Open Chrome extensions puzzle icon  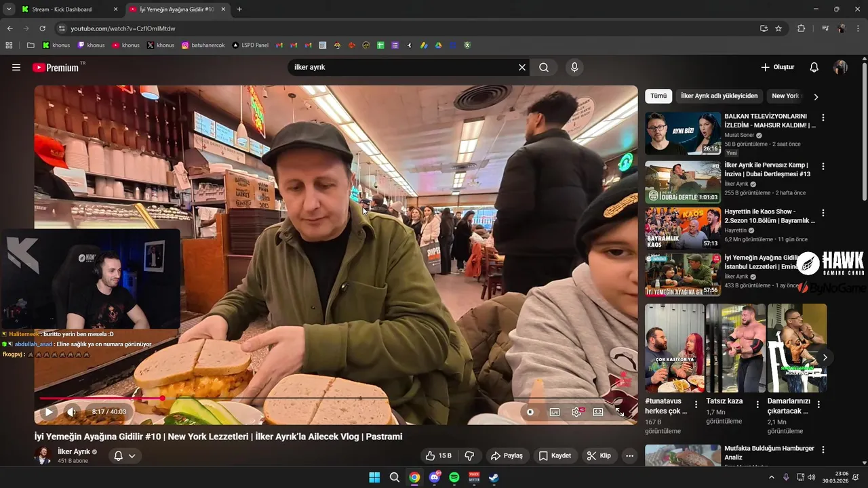click(801, 28)
